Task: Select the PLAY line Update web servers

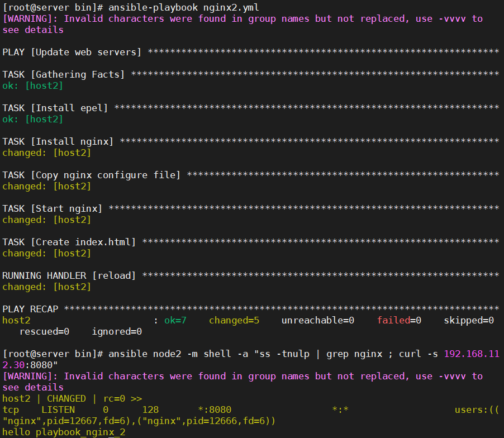Action: [73, 52]
